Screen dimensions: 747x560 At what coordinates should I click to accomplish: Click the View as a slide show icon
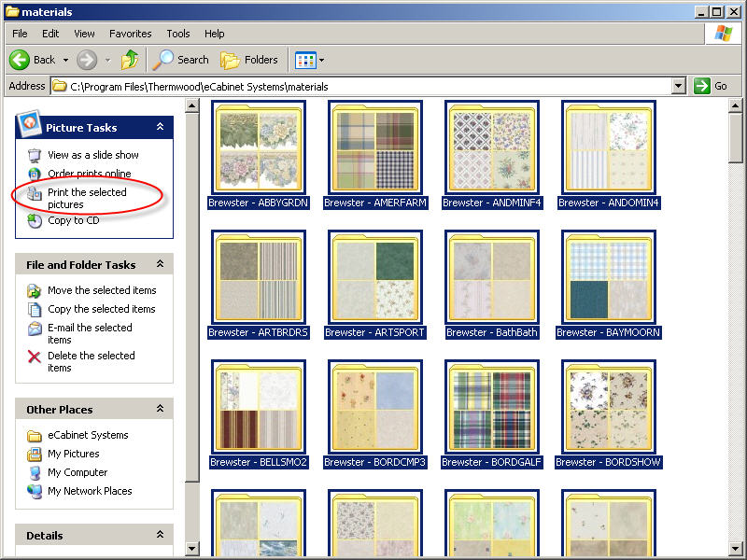[35, 155]
